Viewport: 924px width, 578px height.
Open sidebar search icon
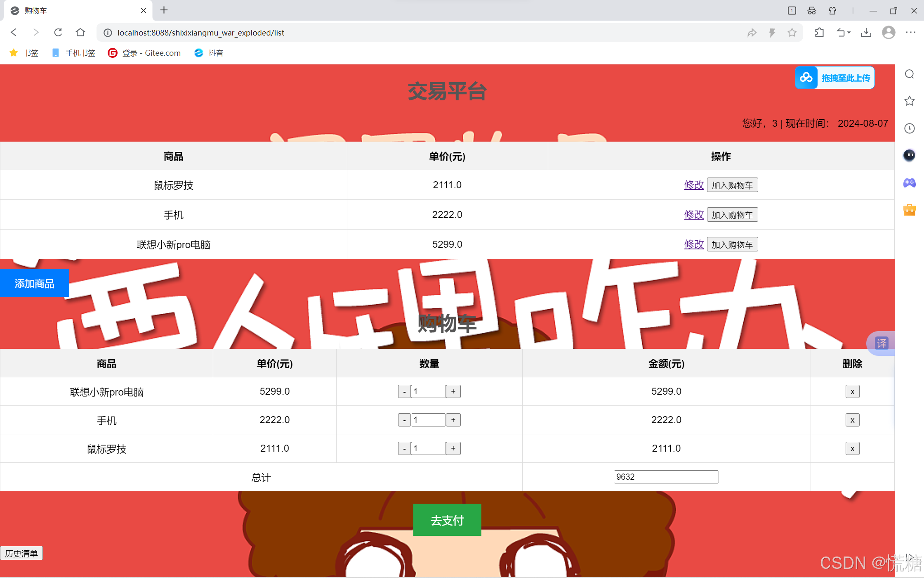click(x=910, y=74)
